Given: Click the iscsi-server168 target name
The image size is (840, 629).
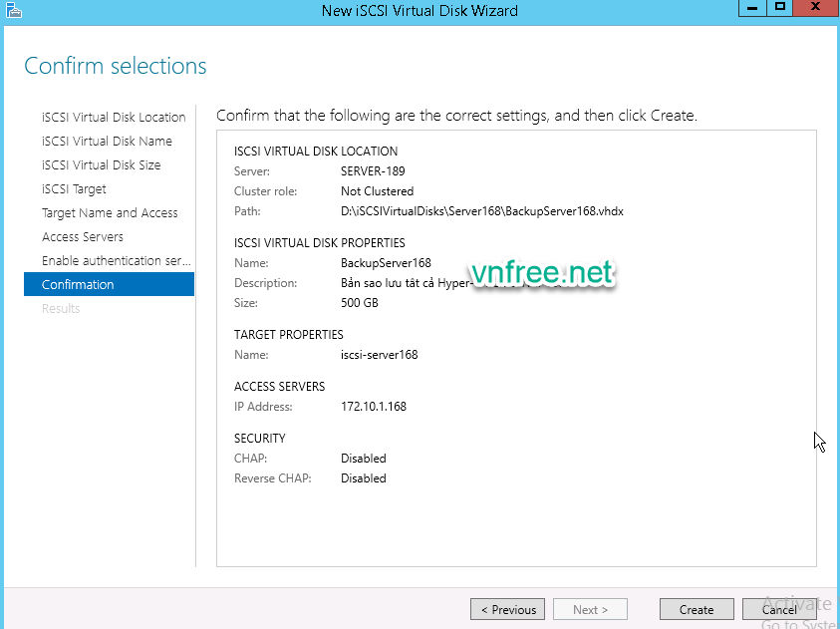Looking at the screenshot, I should [379, 355].
